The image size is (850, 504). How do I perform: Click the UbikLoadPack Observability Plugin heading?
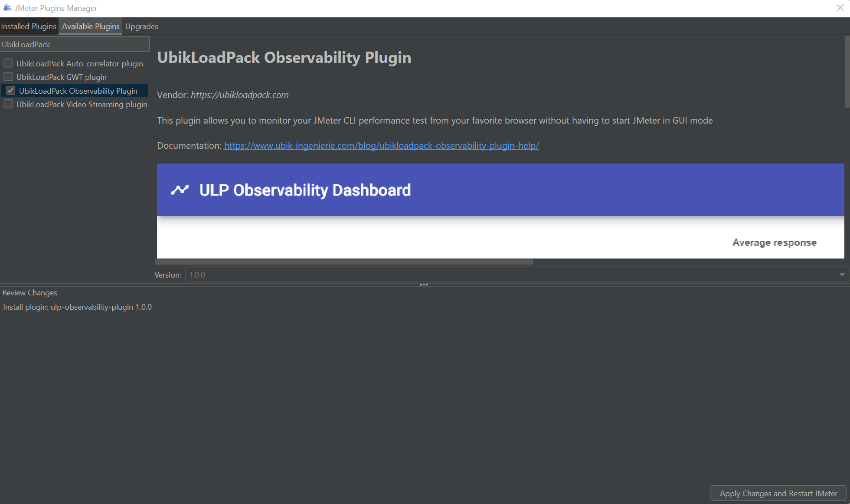(284, 58)
